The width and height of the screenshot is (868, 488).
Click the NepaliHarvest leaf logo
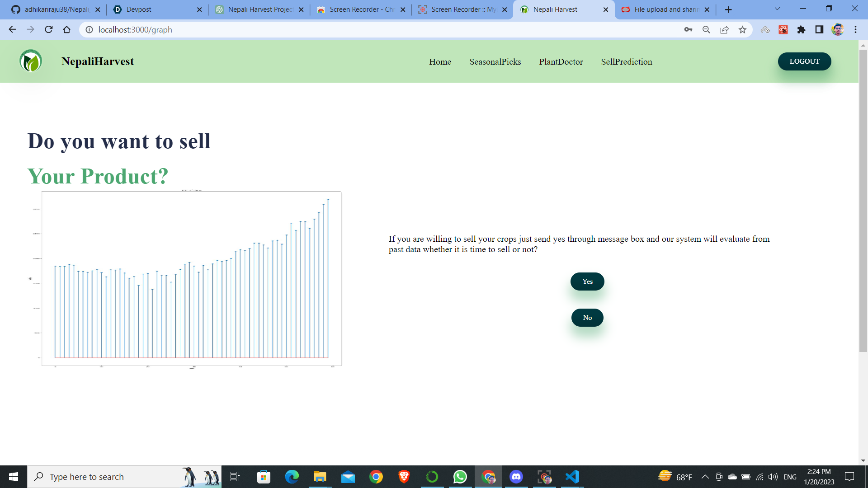pyautogui.click(x=31, y=61)
